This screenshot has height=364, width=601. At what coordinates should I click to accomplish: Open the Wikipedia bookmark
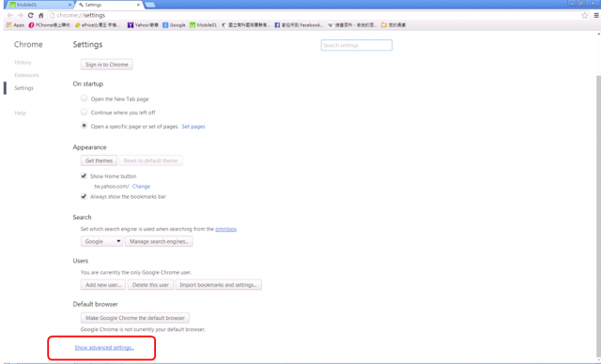[352, 25]
